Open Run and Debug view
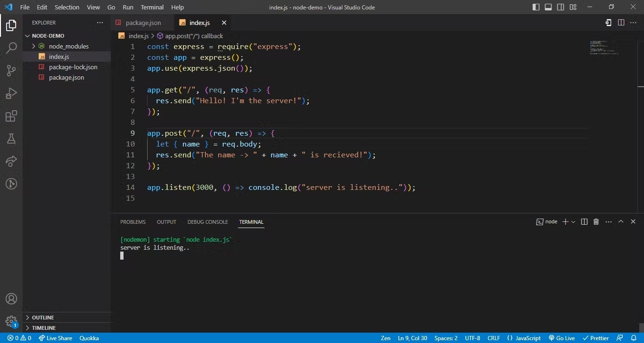Screen dimensions: 644x343 [11, 93]
